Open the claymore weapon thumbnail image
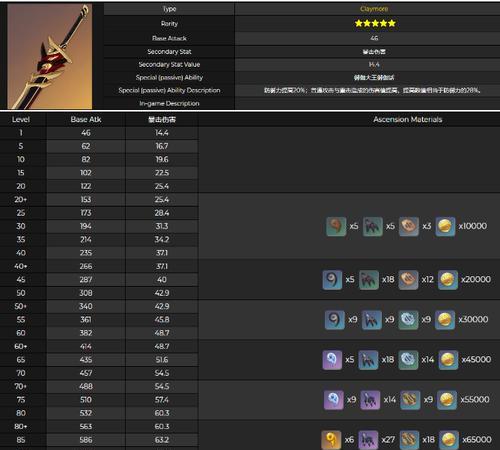The width and height of the screenshot is (500, 450). pyautogui.click(x=50, y=56)
